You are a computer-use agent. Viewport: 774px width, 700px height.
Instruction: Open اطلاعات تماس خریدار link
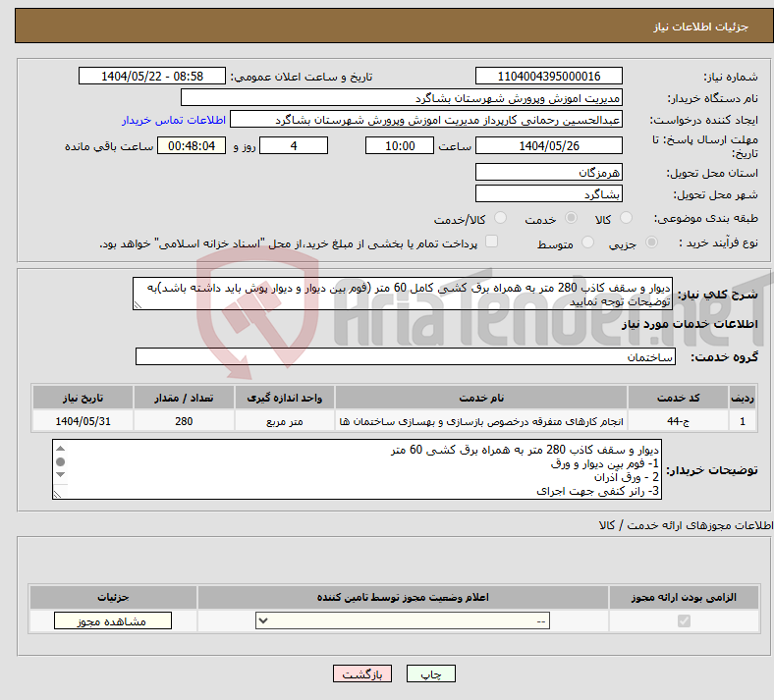click(x=174, y=120)
